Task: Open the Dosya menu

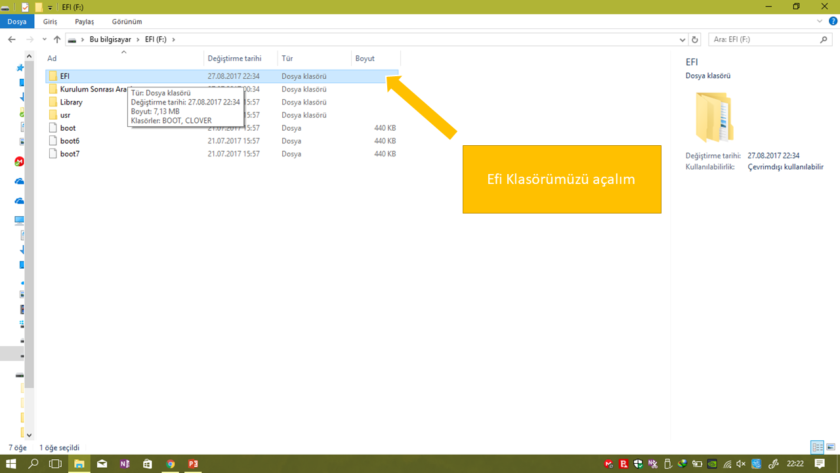Action: coord(17,20)
